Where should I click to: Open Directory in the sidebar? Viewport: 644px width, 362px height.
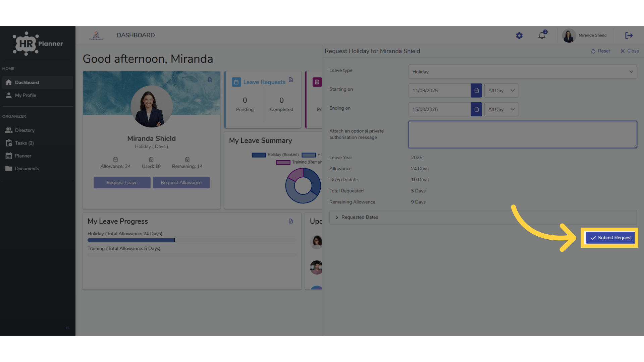point(38,130)
